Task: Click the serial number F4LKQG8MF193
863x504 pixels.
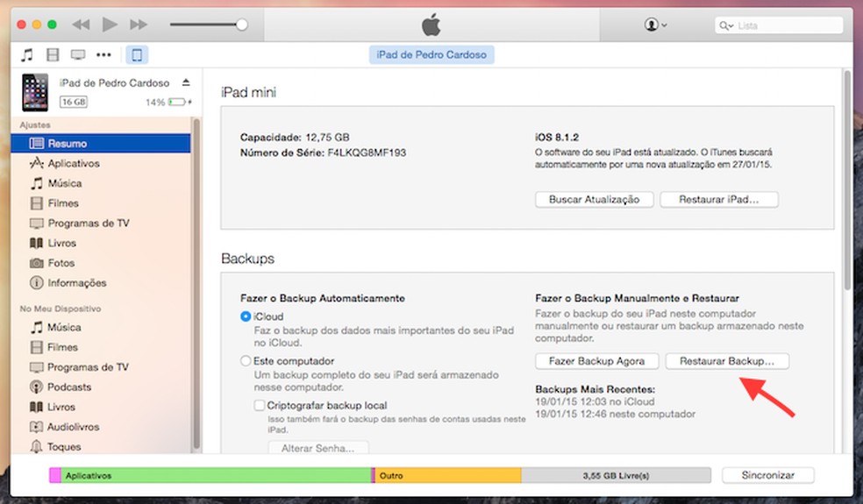Action: [367, 153]
